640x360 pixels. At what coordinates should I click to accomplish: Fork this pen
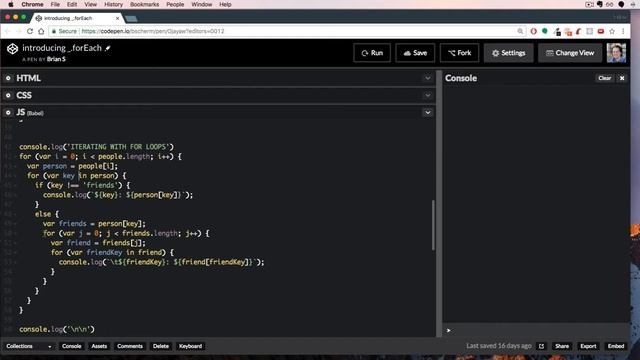pos(459,53)
